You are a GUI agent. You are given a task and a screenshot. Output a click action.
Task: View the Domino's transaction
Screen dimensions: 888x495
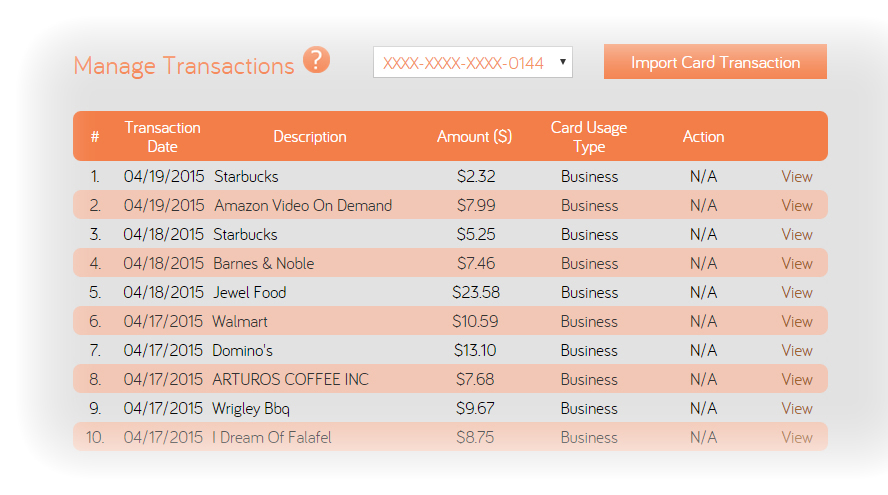[x=796, y=351]
